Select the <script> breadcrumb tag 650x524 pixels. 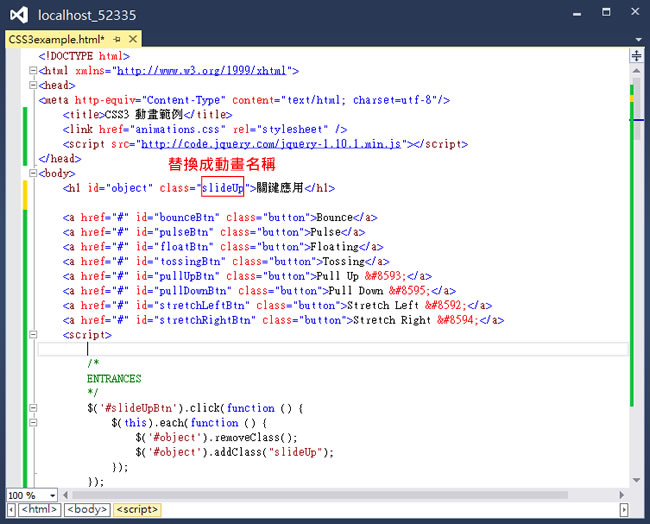tap(137, 509)
